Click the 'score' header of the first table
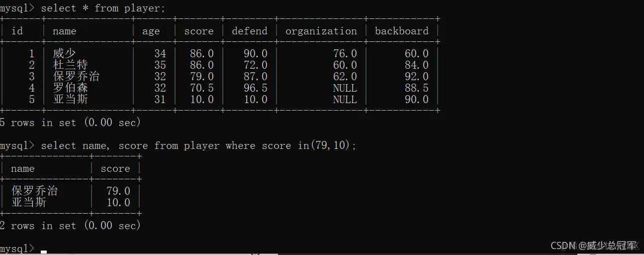 199,31
